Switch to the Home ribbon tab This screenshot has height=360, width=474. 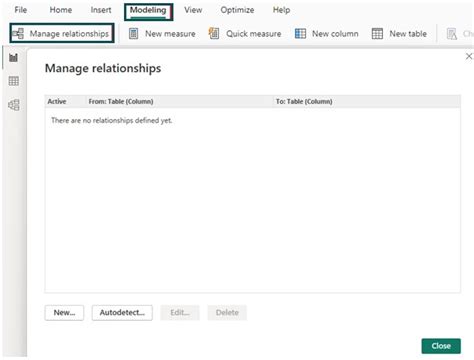[x=61, y=10]
